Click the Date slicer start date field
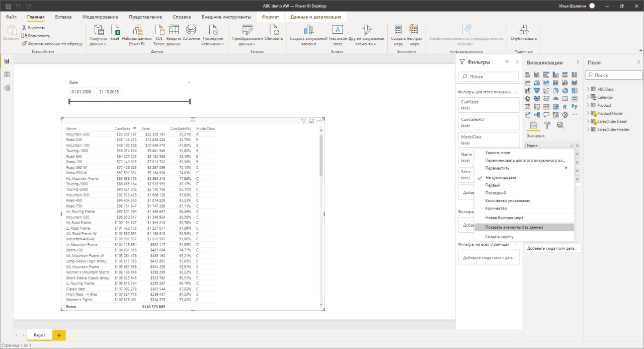The width and height of the screenshot is (644, 349). 81,92
